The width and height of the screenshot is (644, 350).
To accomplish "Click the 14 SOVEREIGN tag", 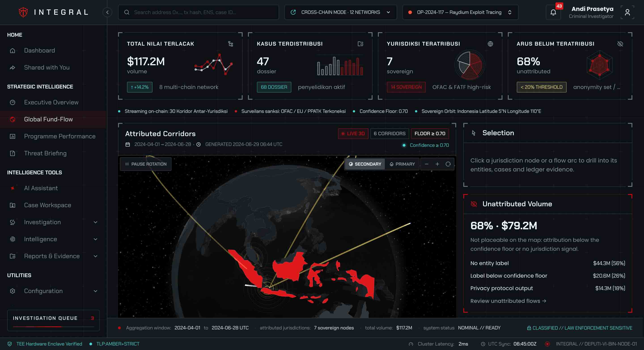I will (406, 87).
